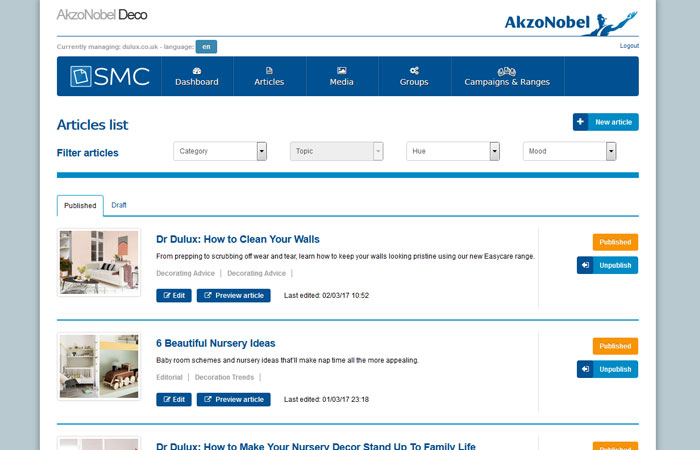The height and width of the screenshot is (450, 700).
Task: Open Campaigns & Ranges icon
Action: [507, 70]
